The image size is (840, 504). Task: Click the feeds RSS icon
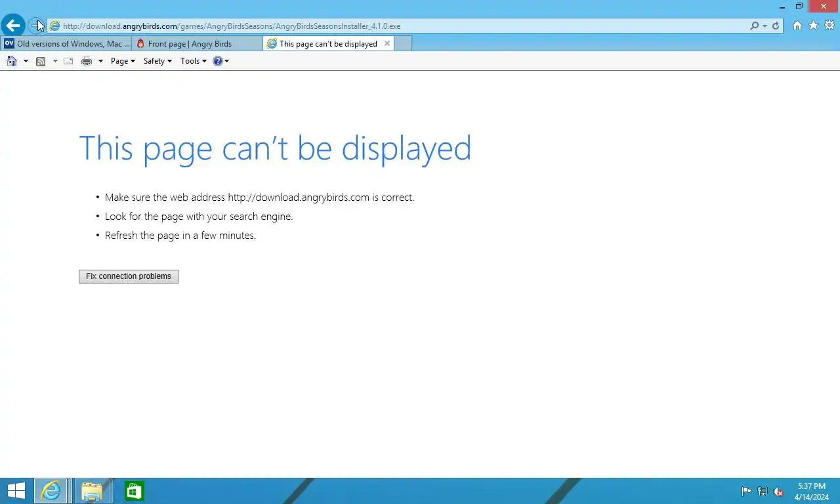41,61
